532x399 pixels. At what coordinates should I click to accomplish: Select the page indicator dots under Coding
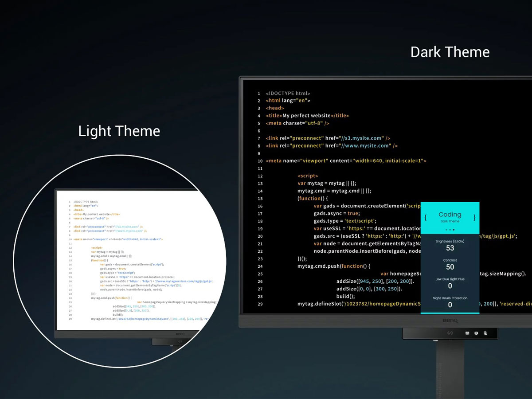pyautogui.click(x=450, y=230)
